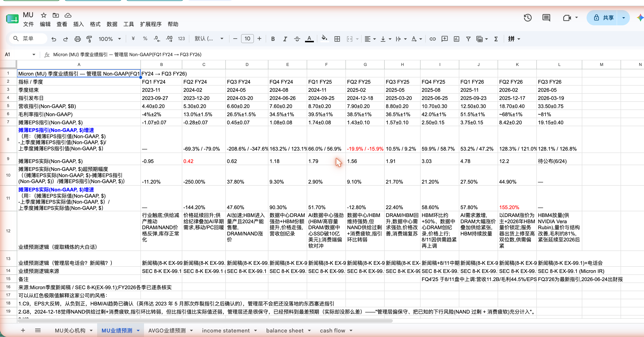
Task: Decrease font size with minus button
Action: 235,39
